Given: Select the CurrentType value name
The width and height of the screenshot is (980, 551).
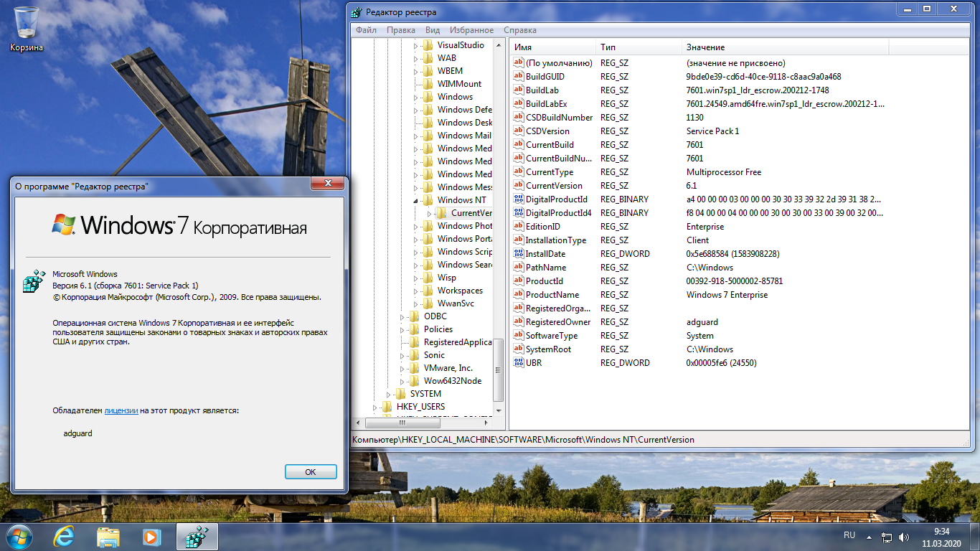Looking at the screenshot, I should pyautogui.click(x=550, y=172).
